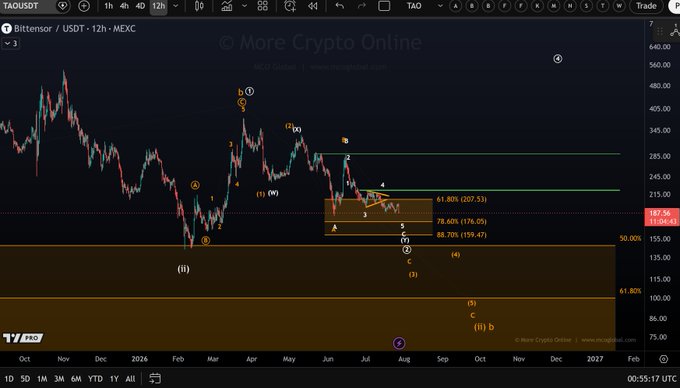Viewport: 680px width, 388px height.
Task: Create a new alert with clock icon
Action: [x=290, y=6]
